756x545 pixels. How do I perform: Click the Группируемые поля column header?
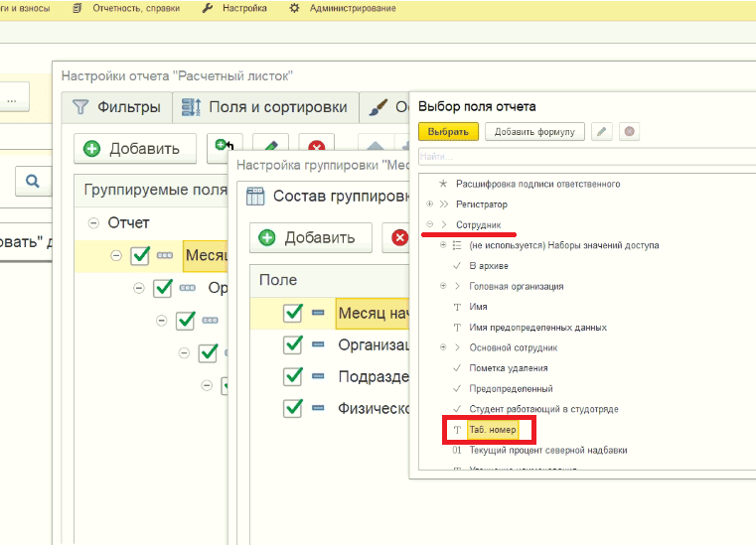(151, 190)
